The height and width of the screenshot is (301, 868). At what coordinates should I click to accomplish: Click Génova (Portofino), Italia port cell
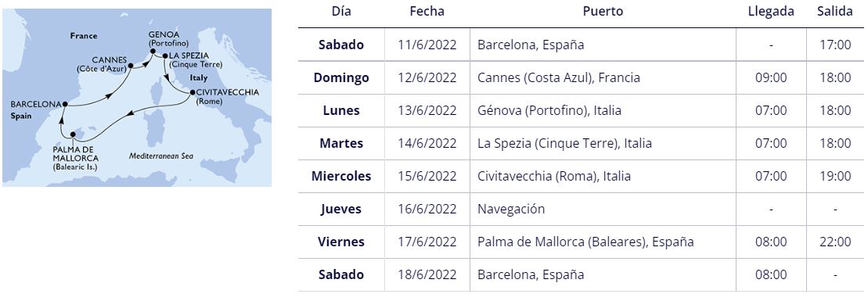pos(603,111)
